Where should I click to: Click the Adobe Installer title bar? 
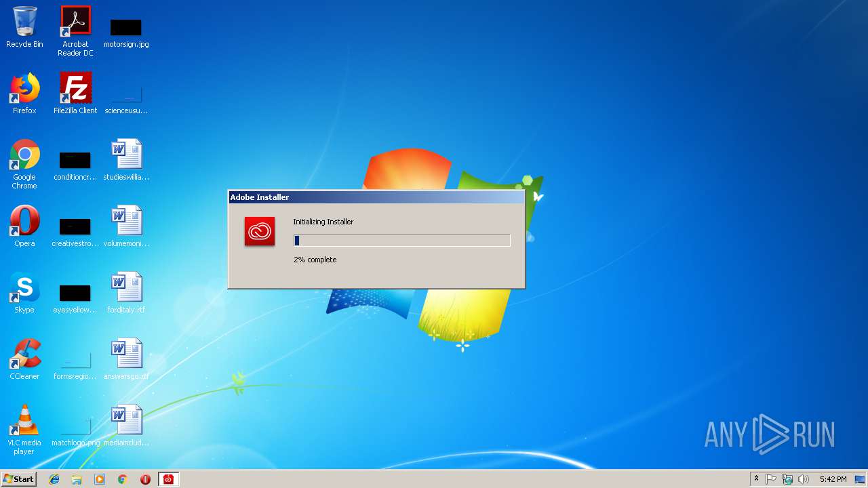coord(376,197)
